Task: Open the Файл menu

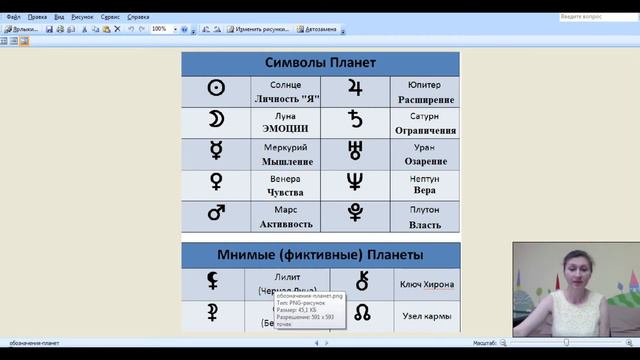Action: (x=13, y=17)
